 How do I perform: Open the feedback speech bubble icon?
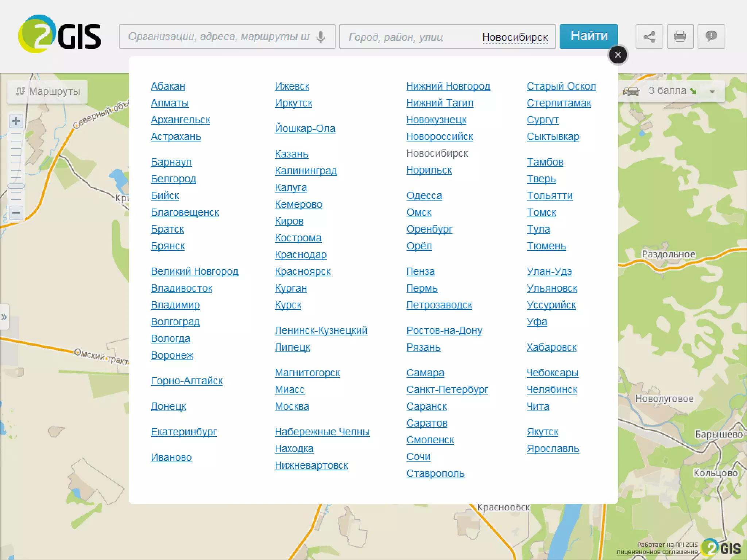pyautogui.click(x=711, y=36)
